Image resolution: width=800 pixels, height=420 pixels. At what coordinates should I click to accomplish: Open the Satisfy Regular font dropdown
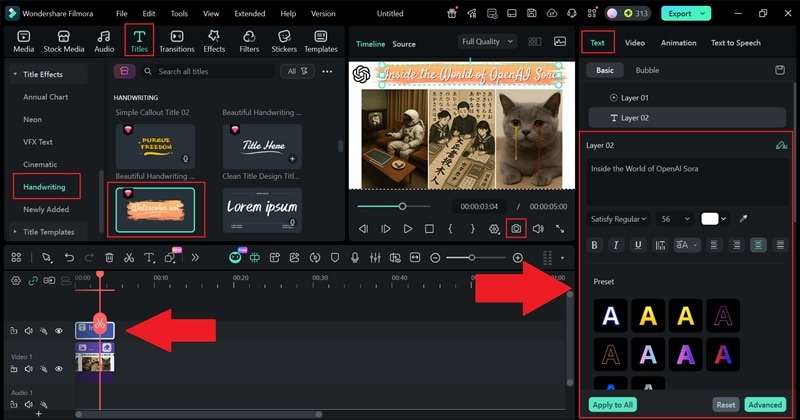(x=618, y=219)
